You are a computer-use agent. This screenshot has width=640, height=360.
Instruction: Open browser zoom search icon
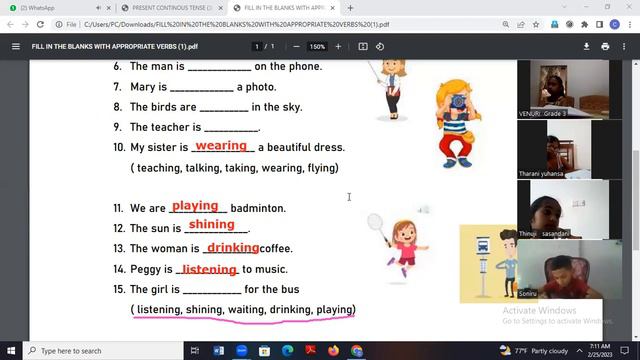[x=506, y=24]
